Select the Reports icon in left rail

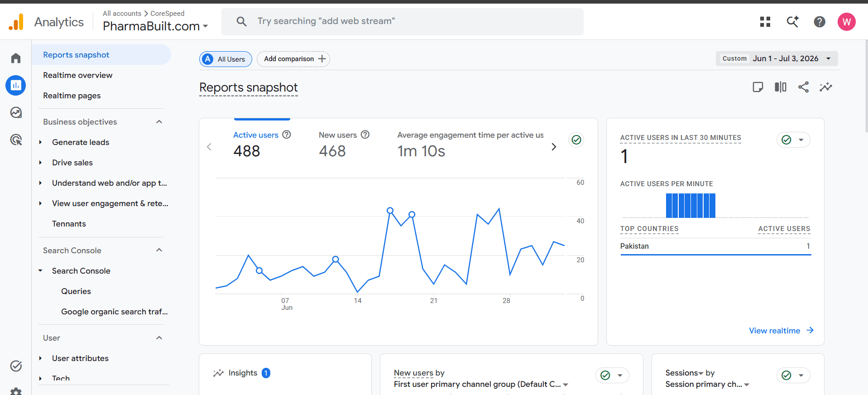point(16,85)
